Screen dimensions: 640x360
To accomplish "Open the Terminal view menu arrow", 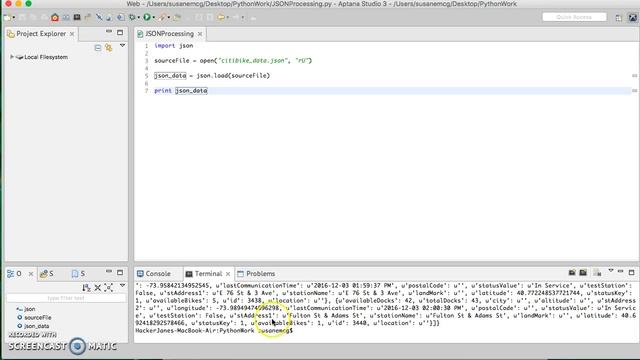I will 611,271.
